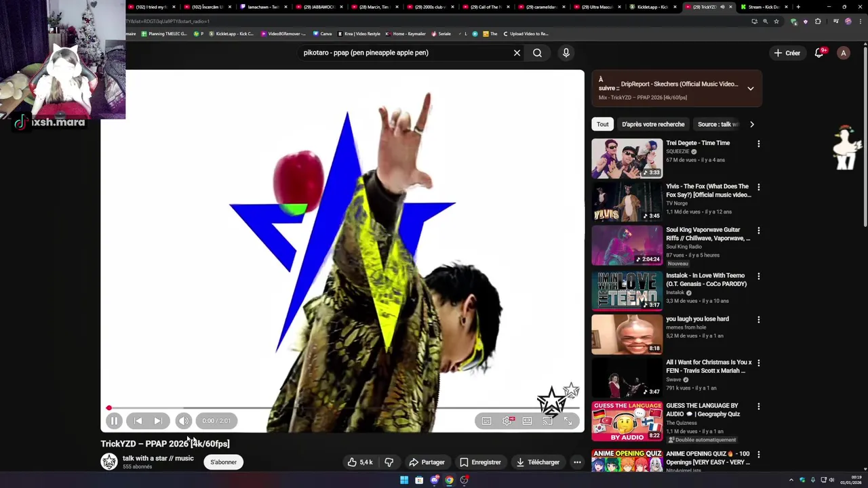
Task: Show more filter chips with the arrow
Action: click(x=751, y=124)
